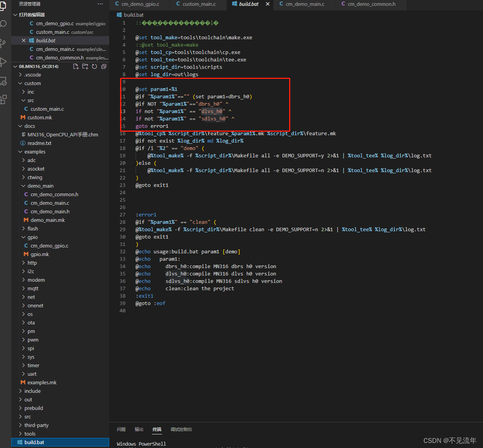Click the Windows icon beside build.bat in open editors
The height and width of the screenshot is (448, 483).
pos(31,40)
